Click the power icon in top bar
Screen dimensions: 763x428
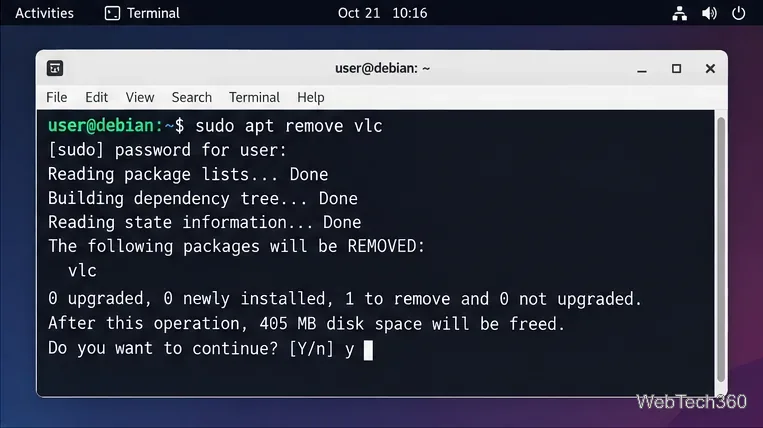[738, 13]
